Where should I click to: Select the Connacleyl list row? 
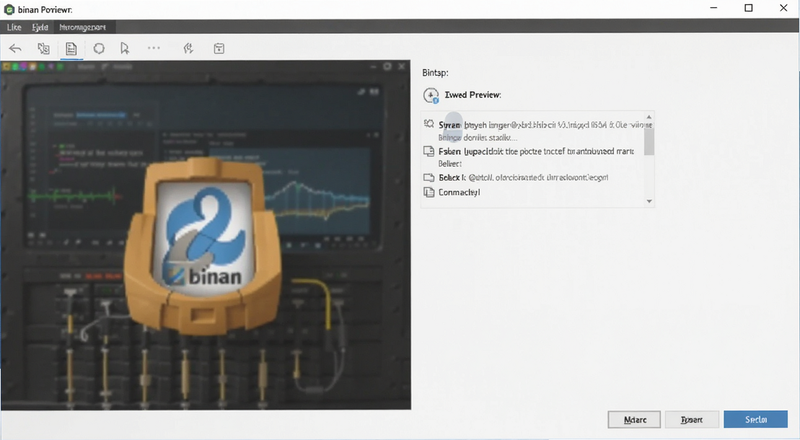coord(533,192)
